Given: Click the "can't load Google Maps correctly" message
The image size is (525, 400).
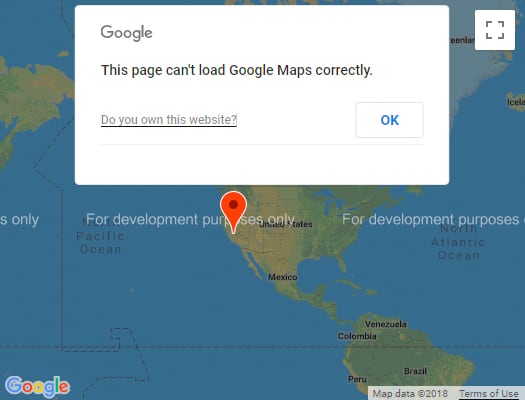Looking at the screenshot, I should 237,70.
